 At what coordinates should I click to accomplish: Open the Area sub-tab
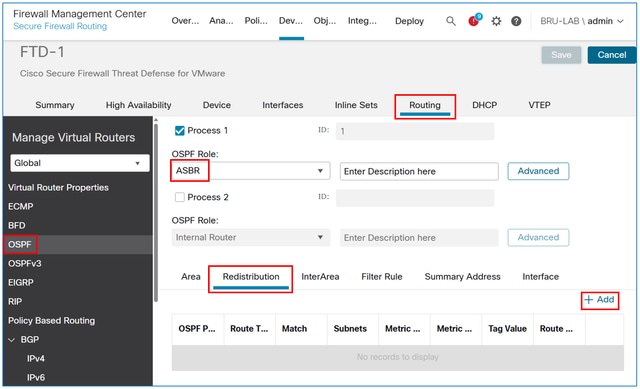[x=191, y=276]
